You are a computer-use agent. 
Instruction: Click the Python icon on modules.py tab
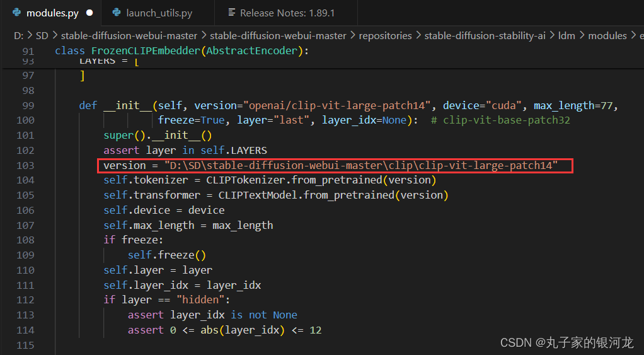tap(17, 13)
